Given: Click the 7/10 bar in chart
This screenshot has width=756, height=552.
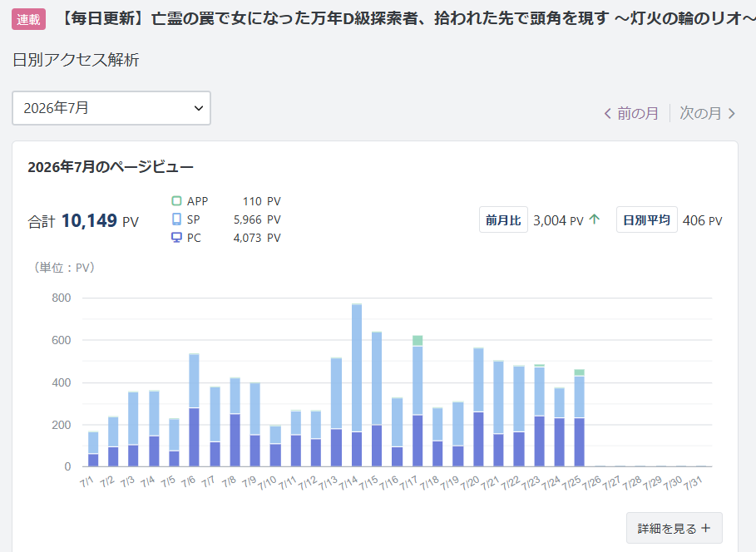Looking at the screenshot, I should (x=275, y=446).
